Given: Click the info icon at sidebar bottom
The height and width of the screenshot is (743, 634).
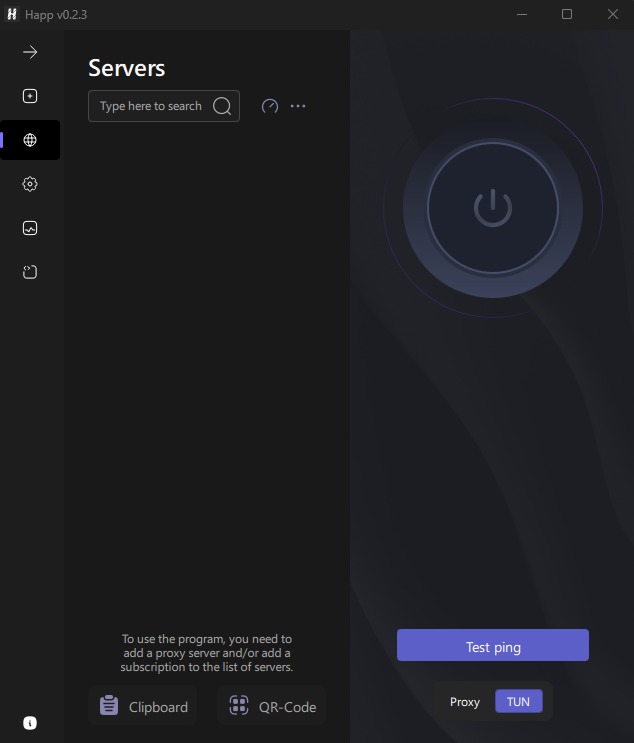Looking at the screenshot, I should coord(30,723).
